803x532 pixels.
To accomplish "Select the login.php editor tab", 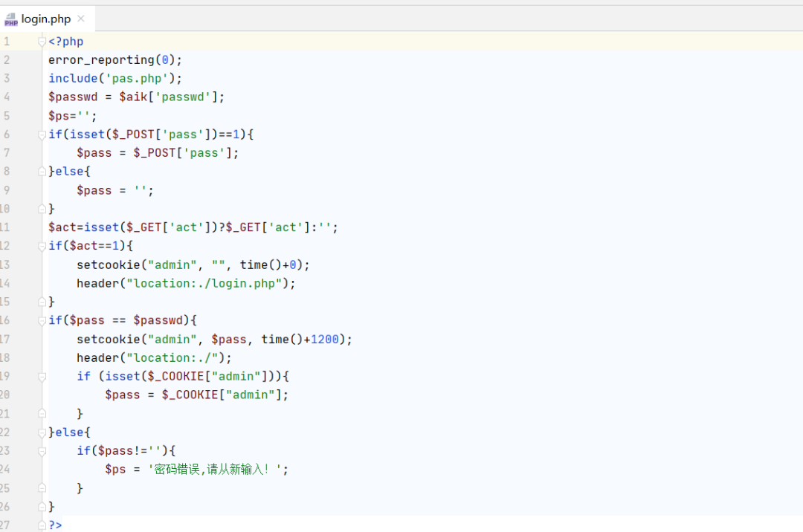I will 47,19.
